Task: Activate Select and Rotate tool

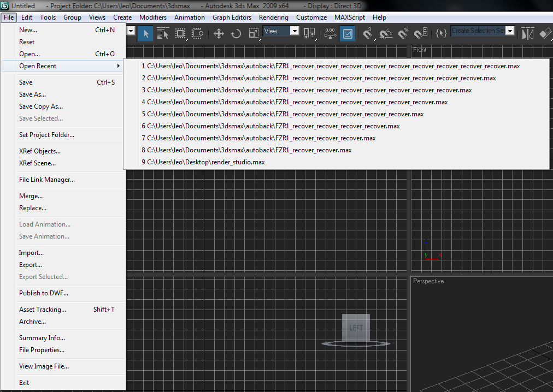Action: click(236, 33)
